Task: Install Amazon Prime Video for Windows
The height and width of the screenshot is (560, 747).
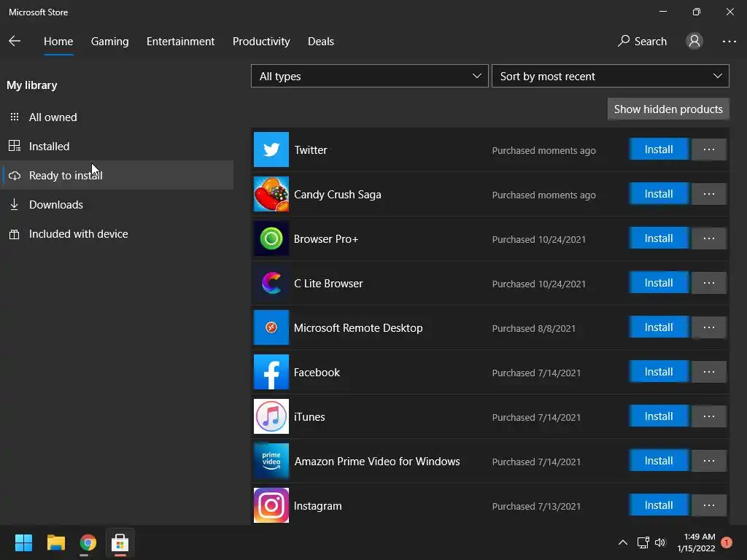Action: click(x=659, y=461)
